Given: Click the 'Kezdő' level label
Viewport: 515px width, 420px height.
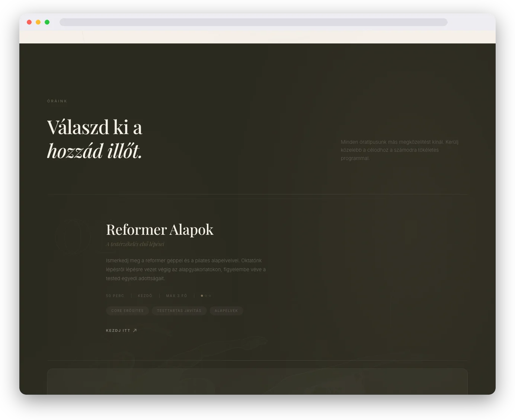Looking at the screenshot, I should coord(145,296).
